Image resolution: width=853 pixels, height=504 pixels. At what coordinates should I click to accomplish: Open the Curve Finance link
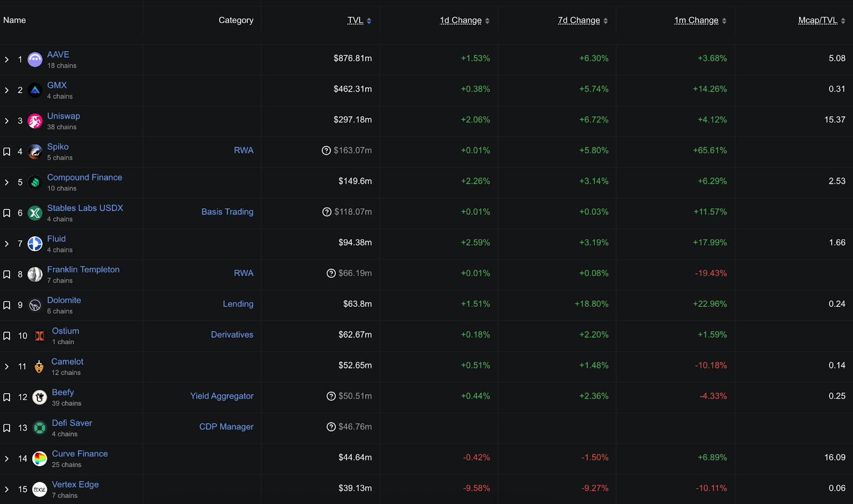[x=80, y=453]
